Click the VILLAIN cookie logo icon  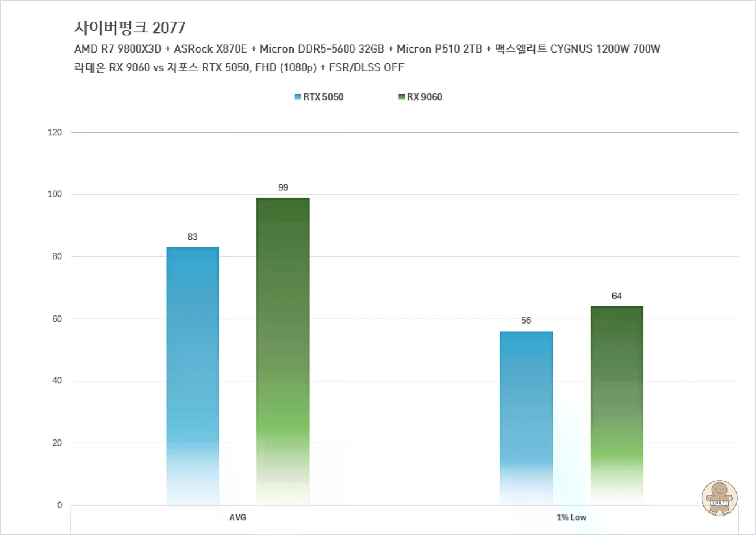click(x=719, y=498)
